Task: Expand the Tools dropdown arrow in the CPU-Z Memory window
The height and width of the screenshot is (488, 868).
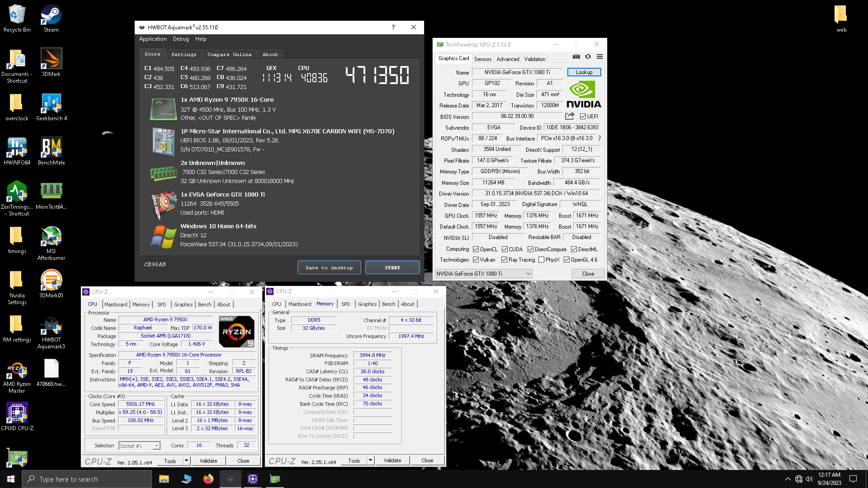Action: tap(370, 460)
